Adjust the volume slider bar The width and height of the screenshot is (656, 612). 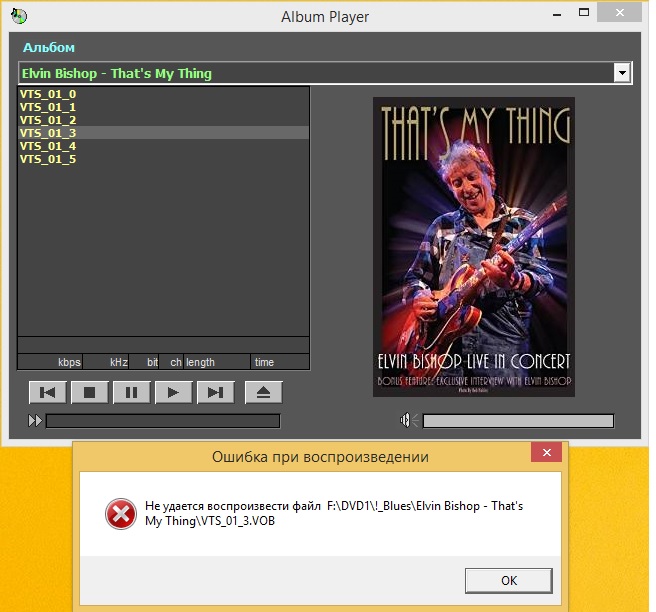[518, 421]
